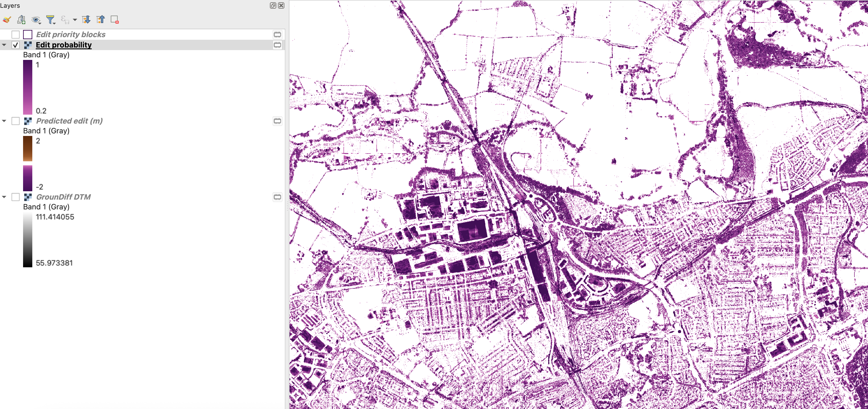
Task: Check the GrounDiff DTM layer checkbox
Action: click(x=16, y=197)
